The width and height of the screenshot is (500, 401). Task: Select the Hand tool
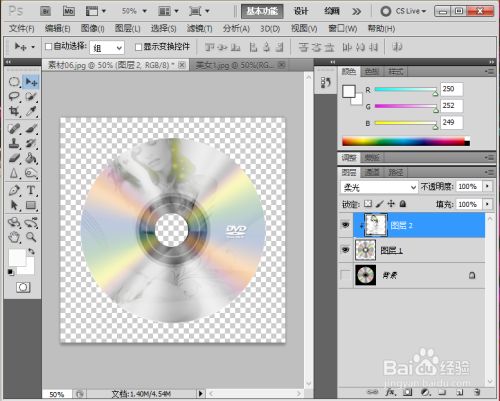(x=14, y=237)
